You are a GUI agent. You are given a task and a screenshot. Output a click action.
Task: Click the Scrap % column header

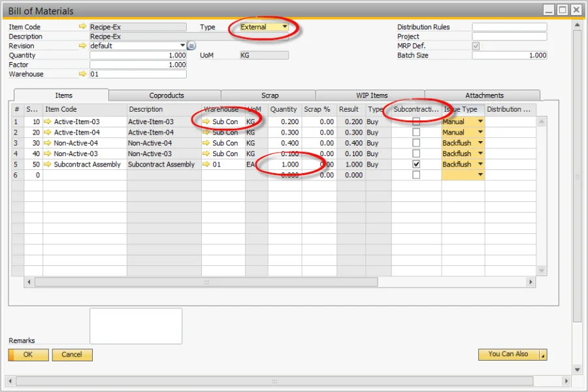[319, 109]
